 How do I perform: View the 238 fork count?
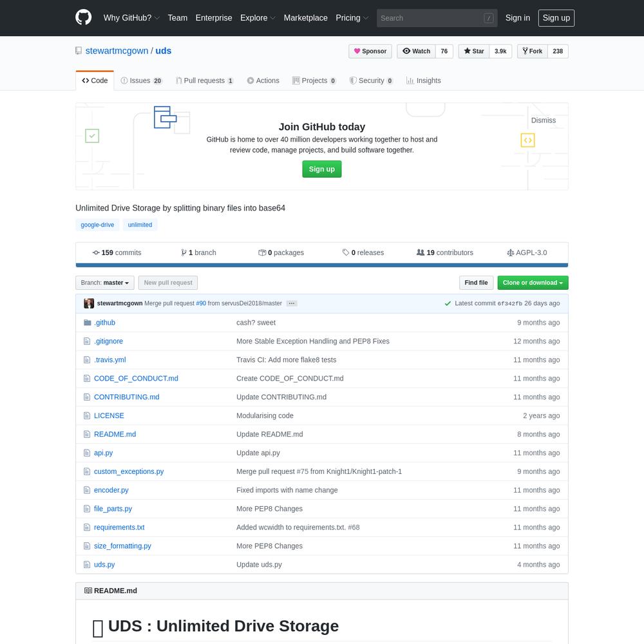(558, 52)
